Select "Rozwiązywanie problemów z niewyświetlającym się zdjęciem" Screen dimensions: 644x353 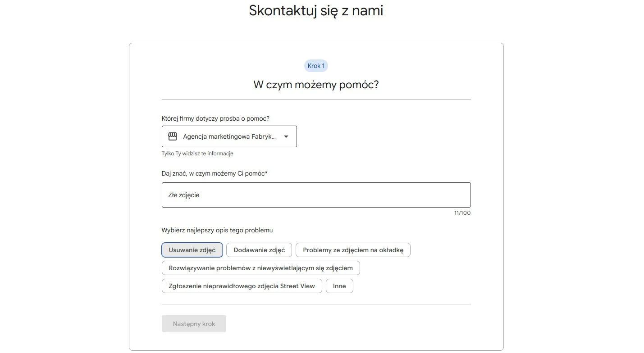pyautogui.click(x=260, y=268)
